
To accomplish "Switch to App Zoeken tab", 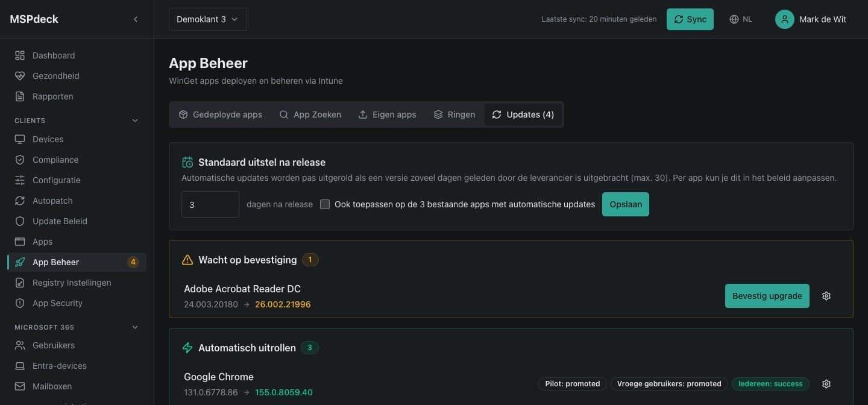I will 310,115.
